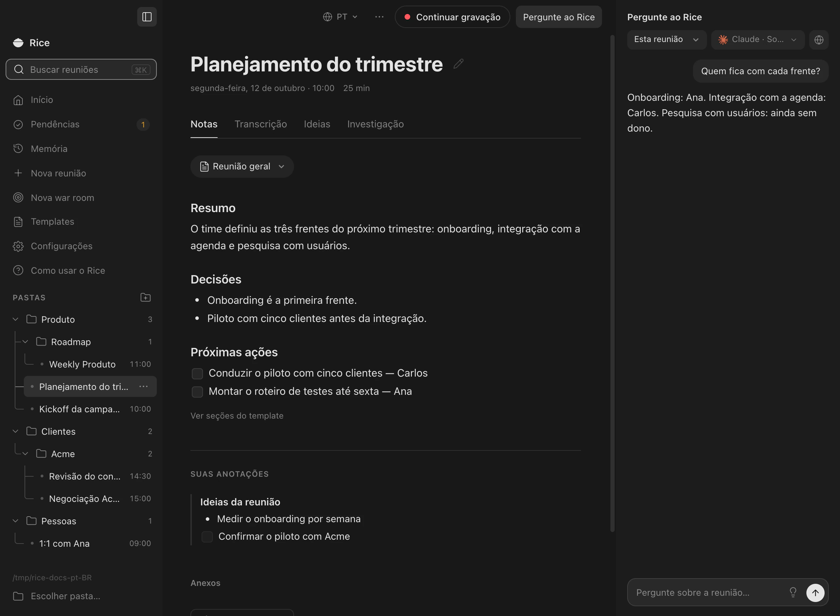Viewport: 840px width, 616px height.
Task: Click the Buscar reuniões search field
Action: pyautogui.click(x=81, y=69)
